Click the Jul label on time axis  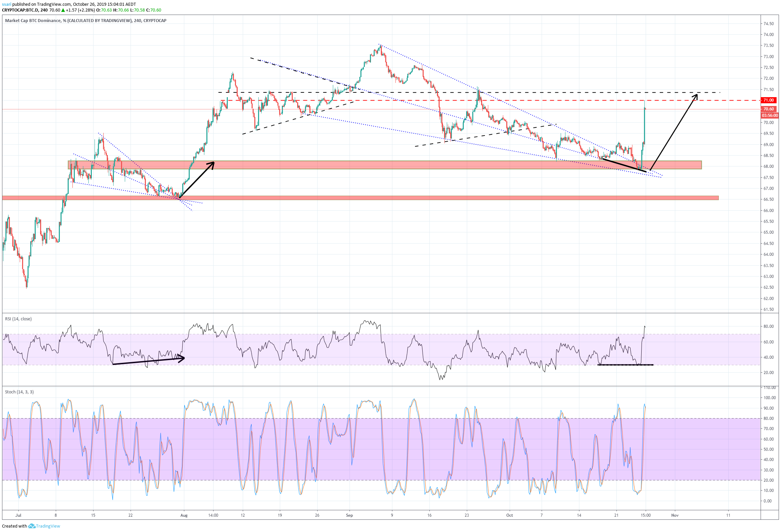(x=18, y=515)
